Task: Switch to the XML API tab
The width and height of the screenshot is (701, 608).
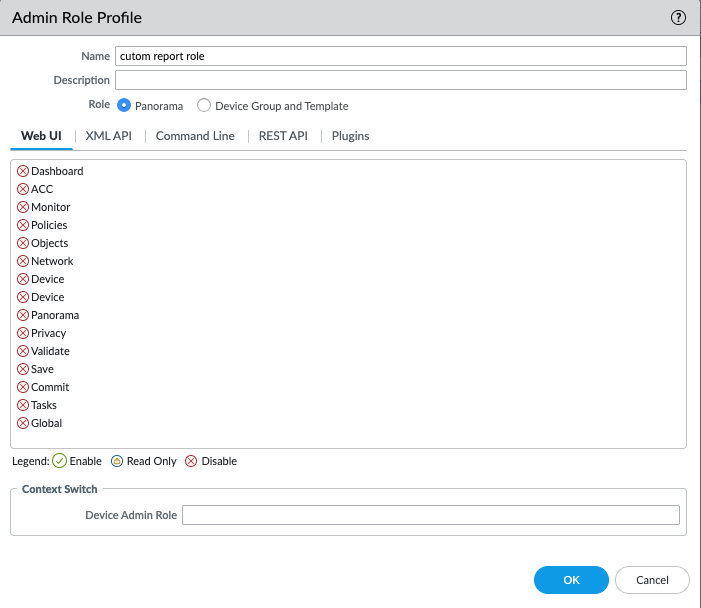Action: [x=108, y=136]
